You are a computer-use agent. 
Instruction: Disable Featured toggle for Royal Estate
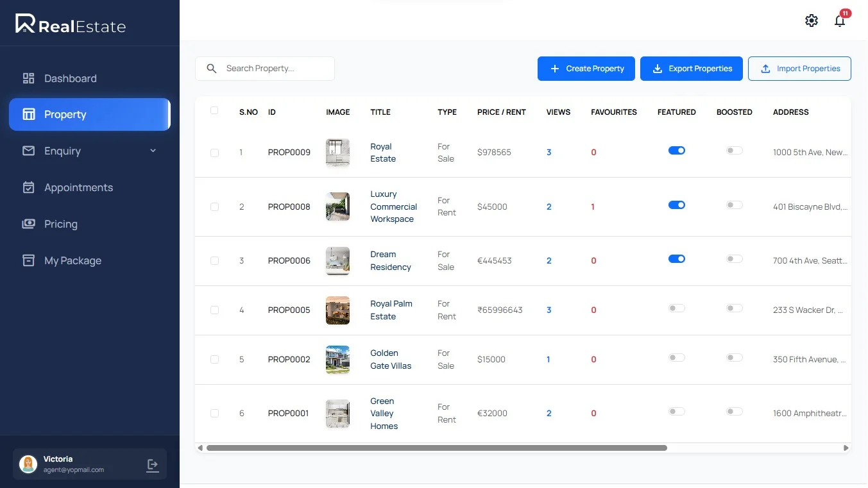tap(676, 150)
